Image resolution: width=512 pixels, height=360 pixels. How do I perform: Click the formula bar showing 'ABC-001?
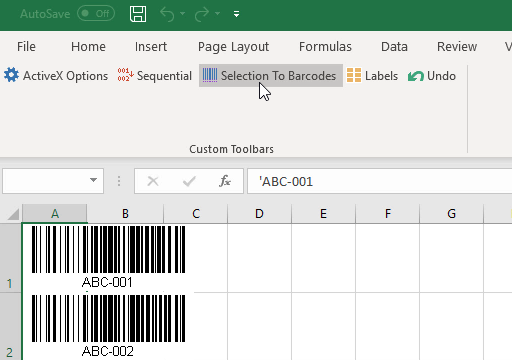pos(379,181)
